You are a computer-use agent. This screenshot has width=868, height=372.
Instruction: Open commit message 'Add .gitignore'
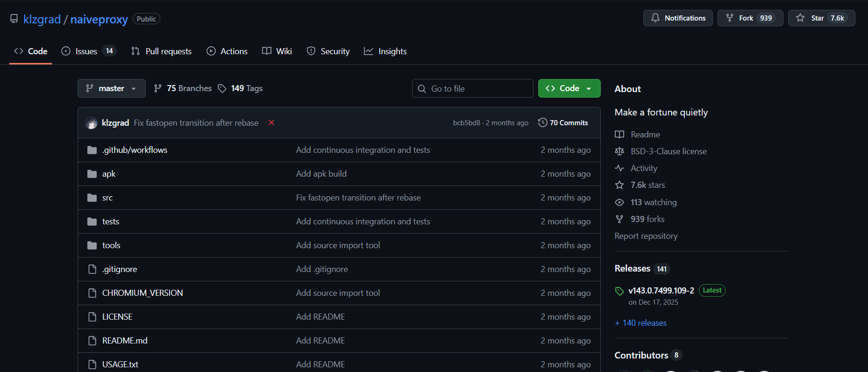(x=322, y=269)
